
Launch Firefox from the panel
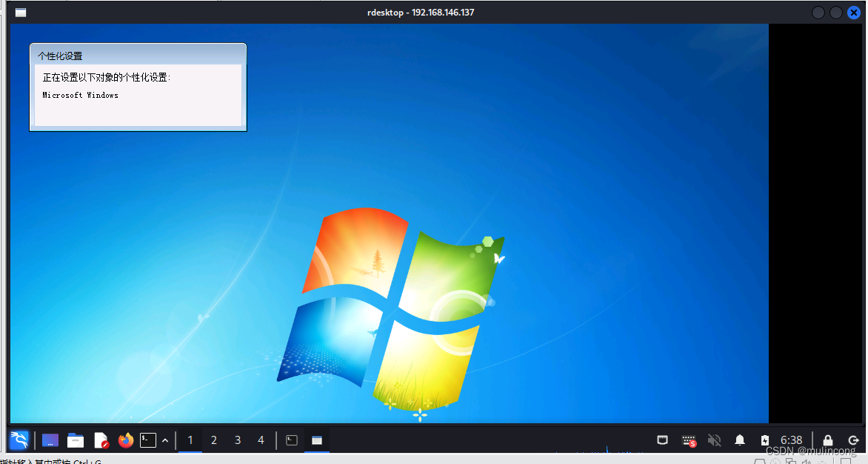tap(126, 440)
